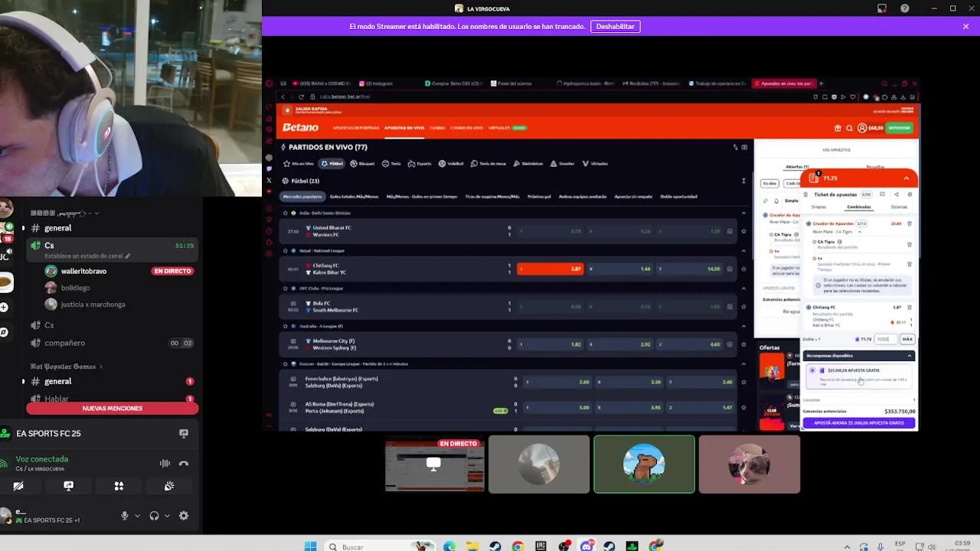Open the first #general text channel

(x=57, y=228)
